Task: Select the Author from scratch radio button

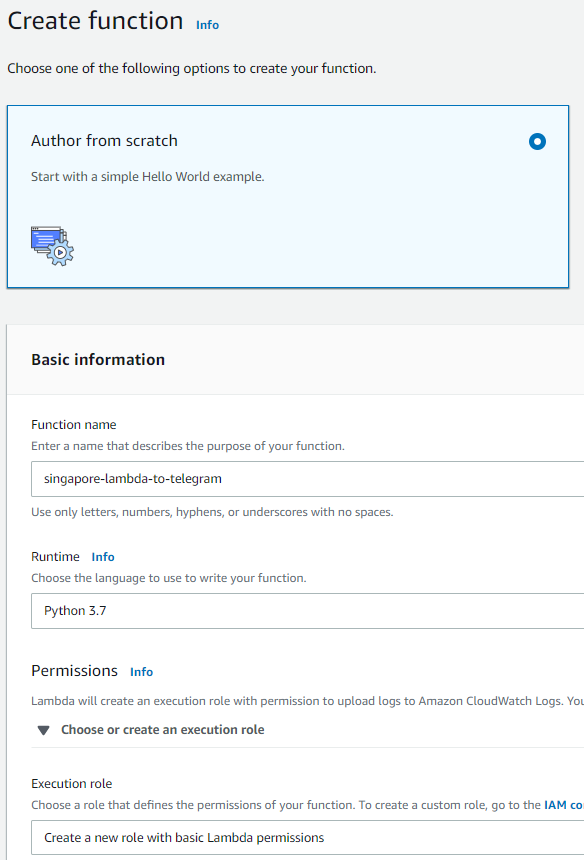Action: 537,142
